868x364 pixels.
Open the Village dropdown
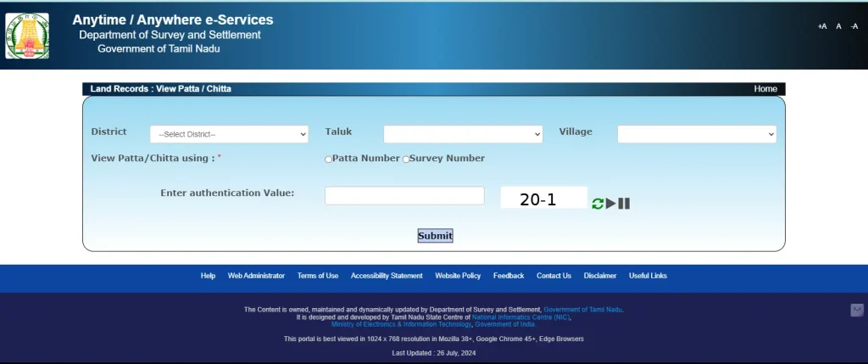697,134
